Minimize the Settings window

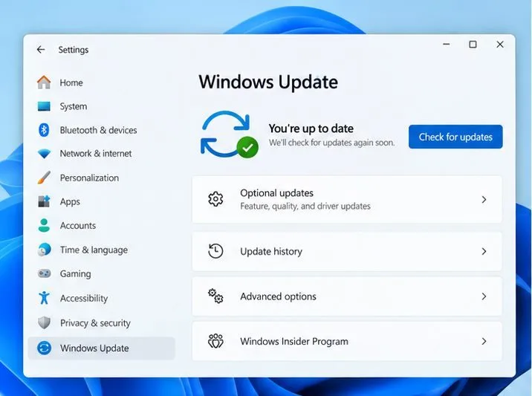pos(447,44)
